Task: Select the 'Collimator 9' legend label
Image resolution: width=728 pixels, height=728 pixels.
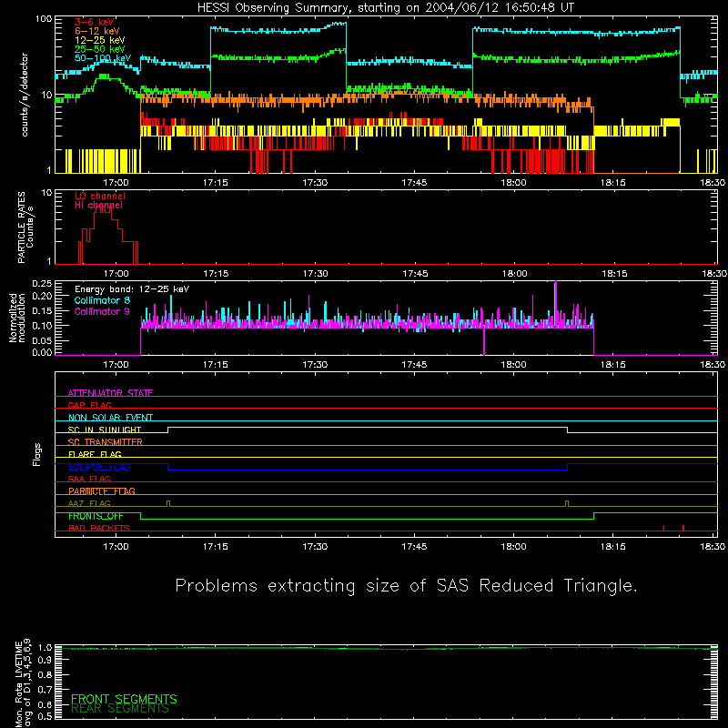Action: 102,311
